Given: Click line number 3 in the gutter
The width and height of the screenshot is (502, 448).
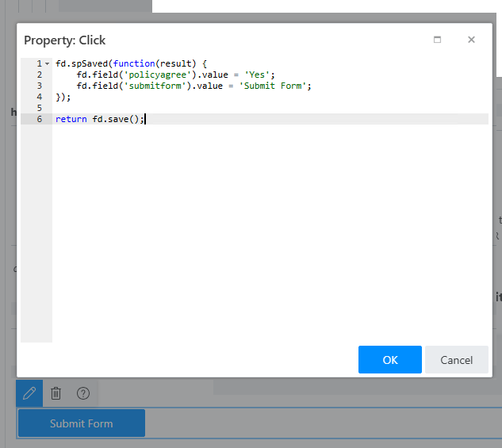Looking at the screenshot, I should [x=38, y=86].
